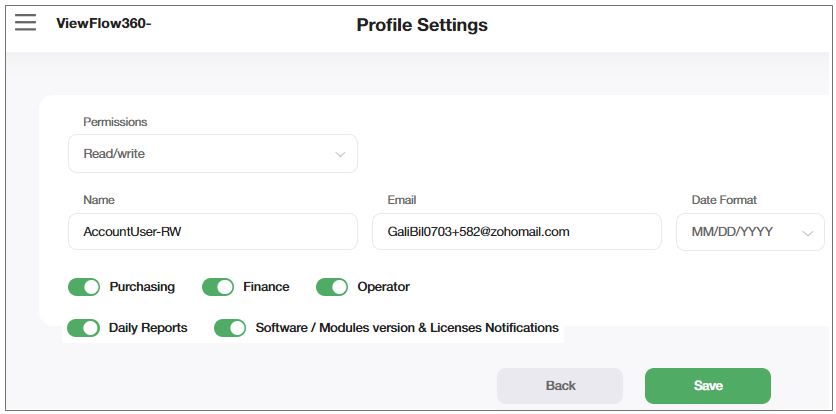Open the Permissions Read/write dropdown
The width and height of the screenshot is (836, 414).
tap(212, 154)
